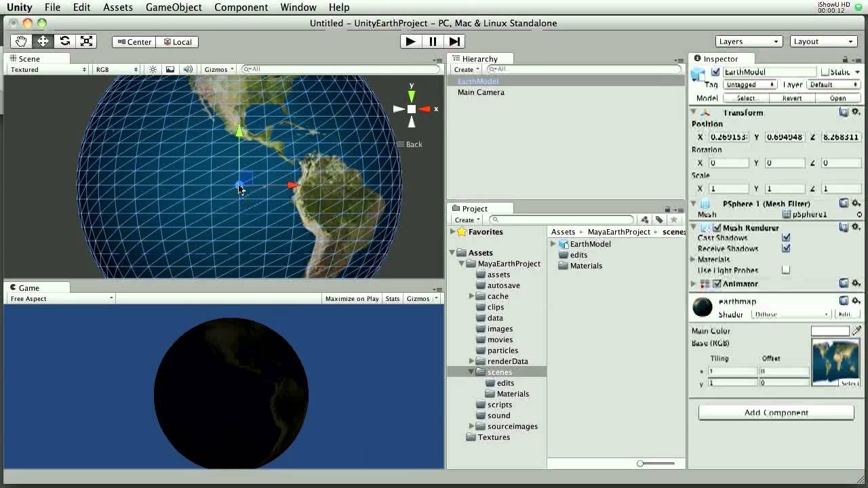Open Transform component help book icon
Screen dimensions: 868x488
tap(844, 113)
